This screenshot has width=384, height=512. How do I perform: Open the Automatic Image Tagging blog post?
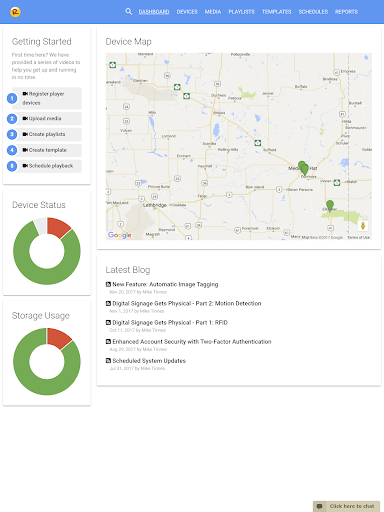click(165, 284)
